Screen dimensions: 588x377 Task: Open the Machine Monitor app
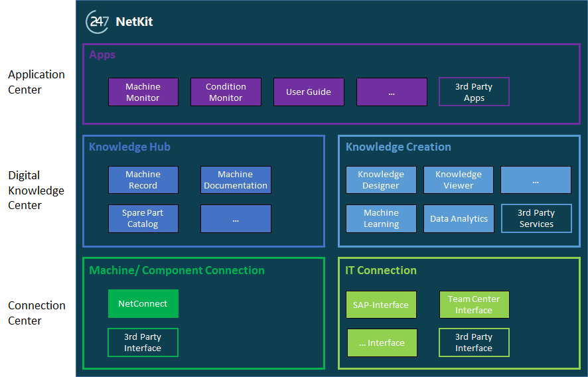[x=143, y=92]
